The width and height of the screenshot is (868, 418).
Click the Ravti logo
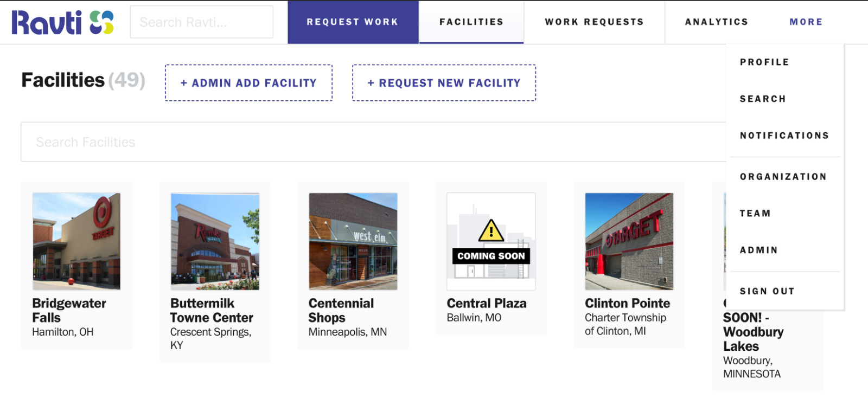[63, 22]
